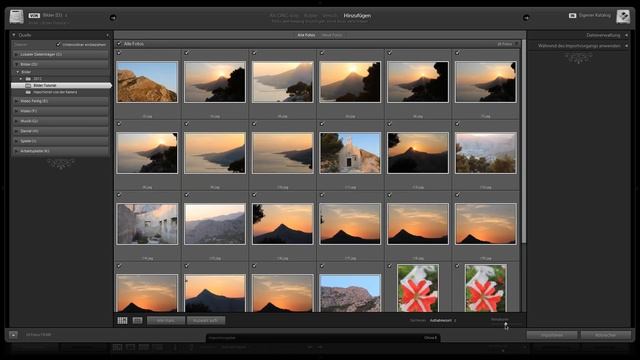Expand Videos Fertig (E:) drive
Viewport: 640px width, 360px height.
(16, 101)
